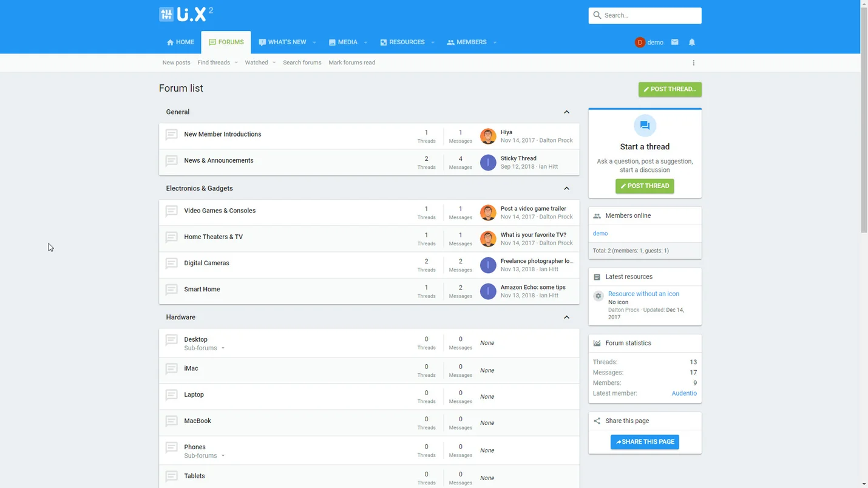Viewport: 868px width, 488px height.
Task: Click the Desktop forum icon
Action: (172, 340)
